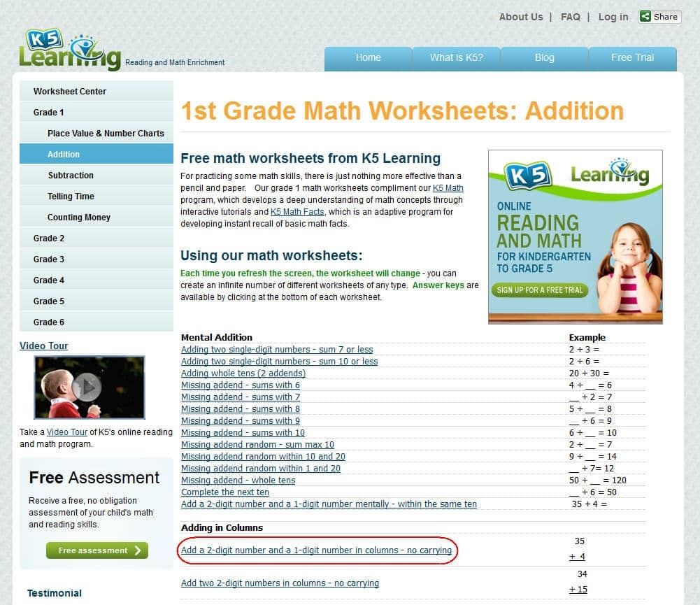Switch to the Blog tab
Viewport: 700px width, 605px height.
tap(544, 58)
